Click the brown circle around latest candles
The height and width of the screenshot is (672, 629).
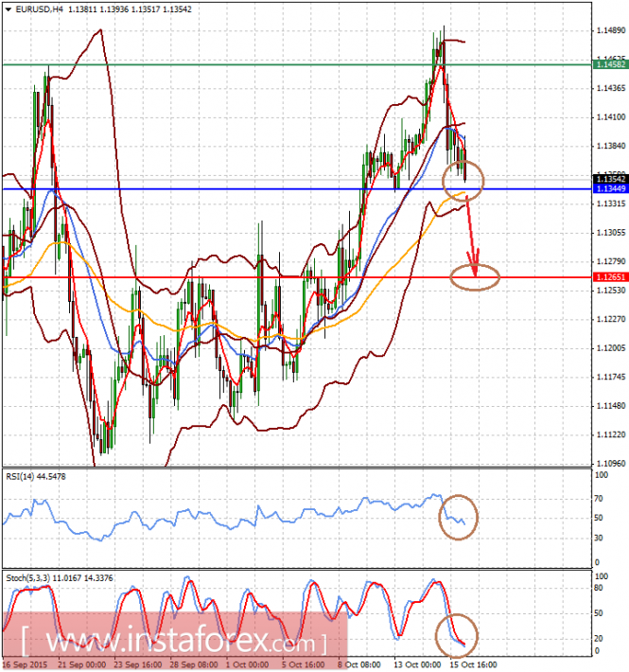pos(463,181)
